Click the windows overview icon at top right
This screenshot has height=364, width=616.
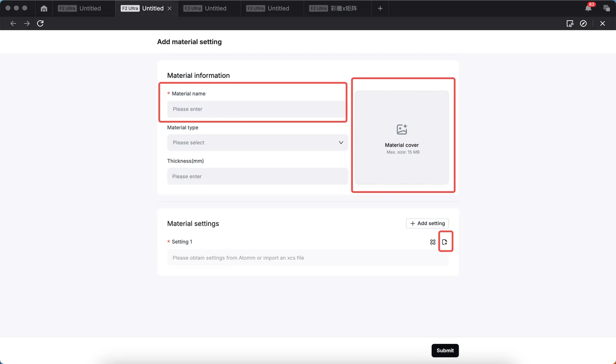point(607,9)
